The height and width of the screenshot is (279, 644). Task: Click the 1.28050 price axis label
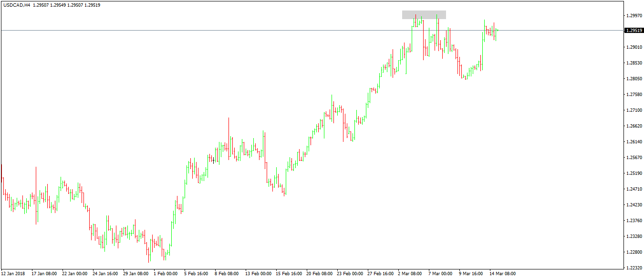pos(634,78)
